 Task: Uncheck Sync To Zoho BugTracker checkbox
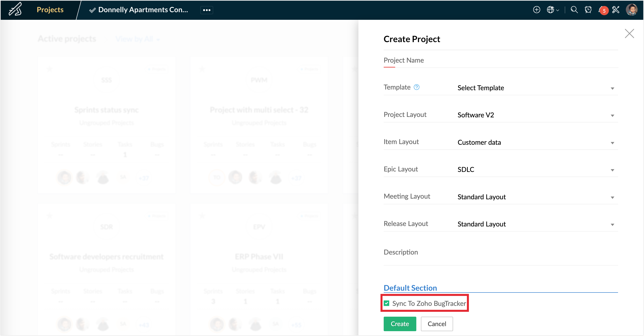(x=387, y=303)
